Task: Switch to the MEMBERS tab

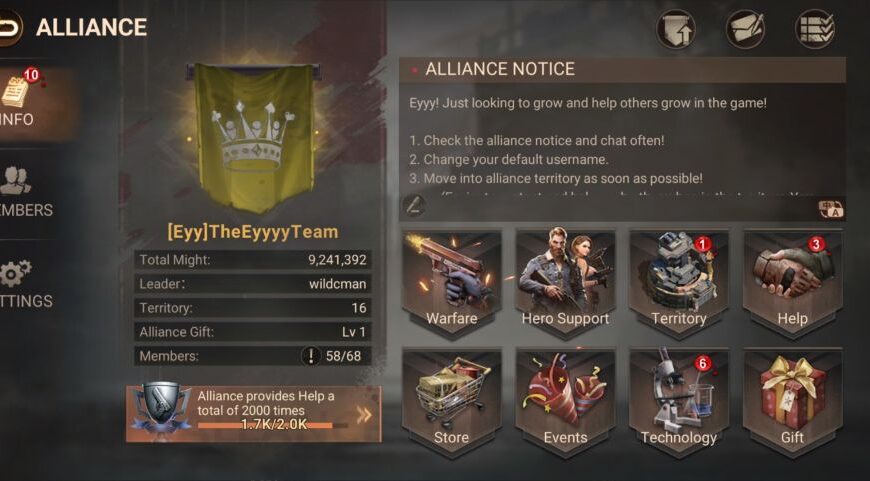Action: pos(27,192)
